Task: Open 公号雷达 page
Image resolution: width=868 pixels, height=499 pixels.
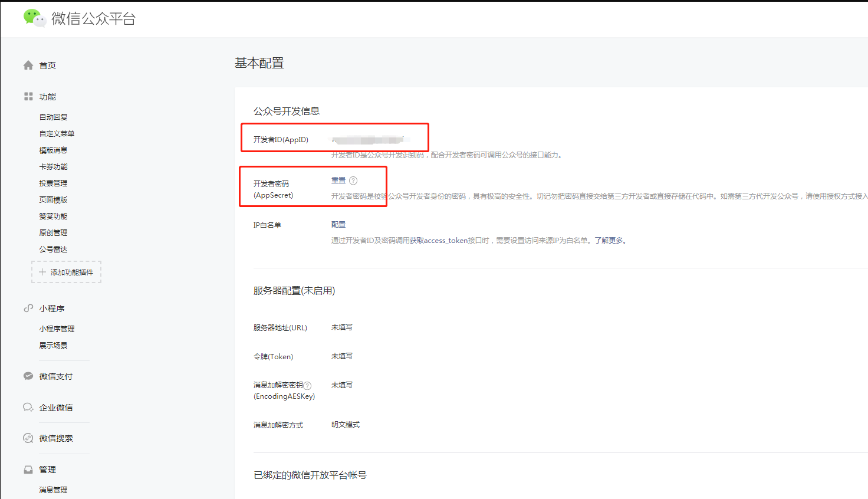Action: coord(54,249)
